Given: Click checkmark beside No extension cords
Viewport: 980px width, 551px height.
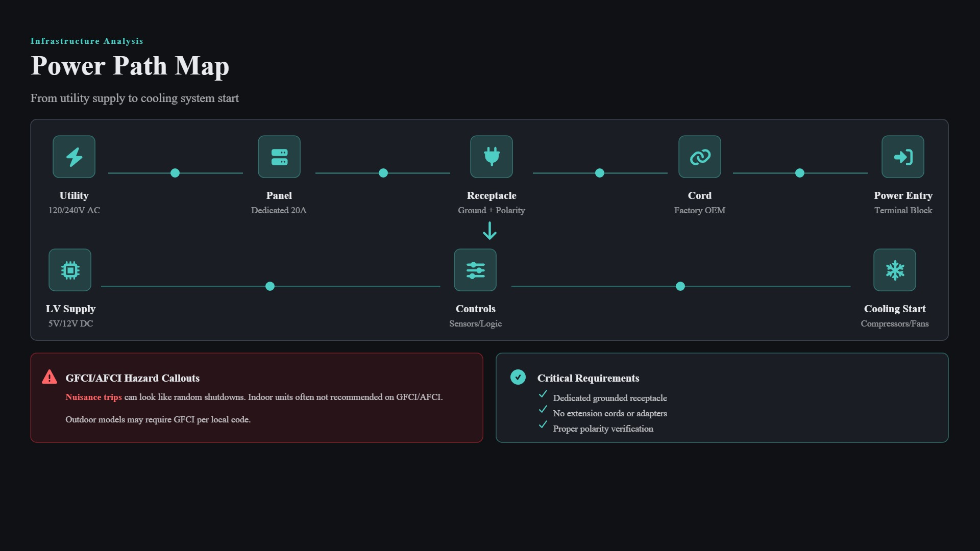Looking at the screenshot, I should (x=543, y=409).
